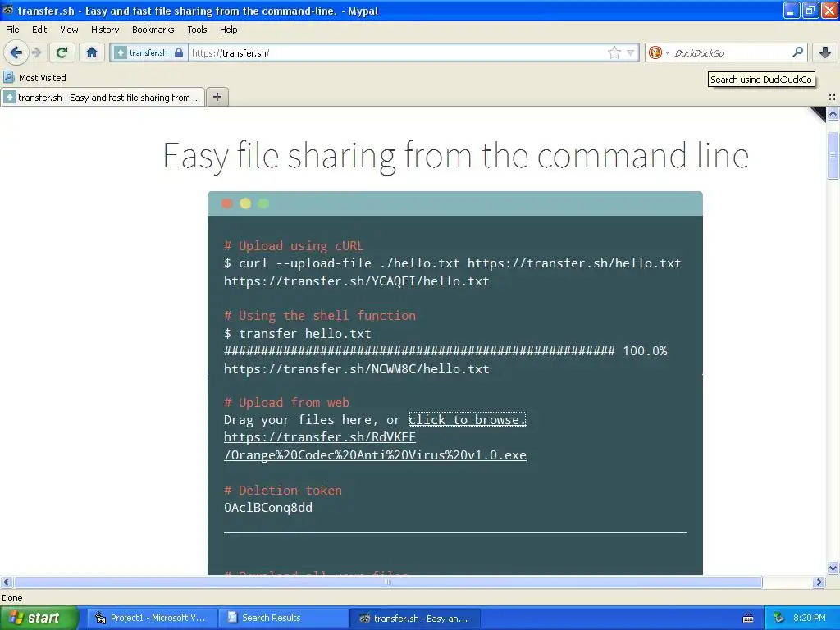Open the URL history dropdown arrow
The width and height of the screenshot is (840, 630).
[x=631, y=52]
